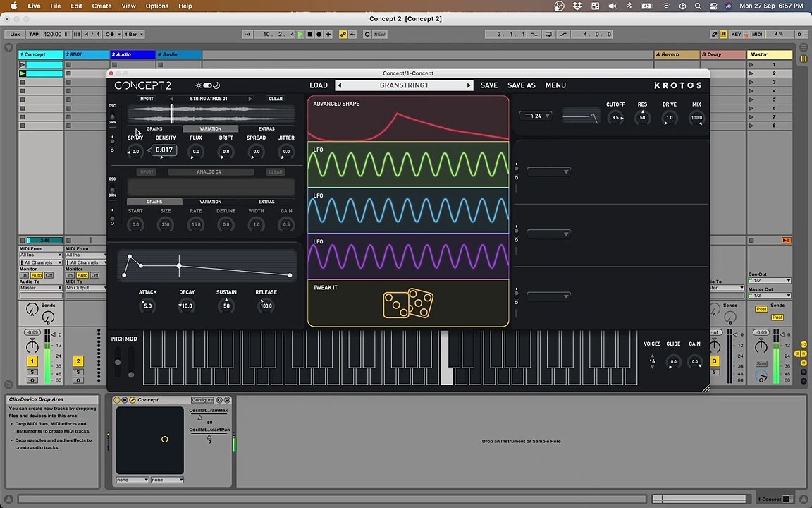Select next preset arrow beside GRANSTRING1
Screen dimensions: 812x508
tap(469, 85)
